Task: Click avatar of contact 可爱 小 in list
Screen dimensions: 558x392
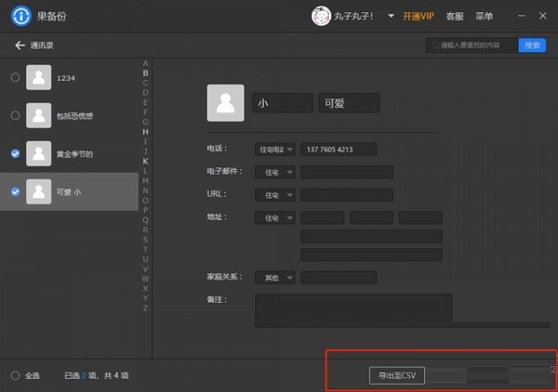Action: click(38, 191)
